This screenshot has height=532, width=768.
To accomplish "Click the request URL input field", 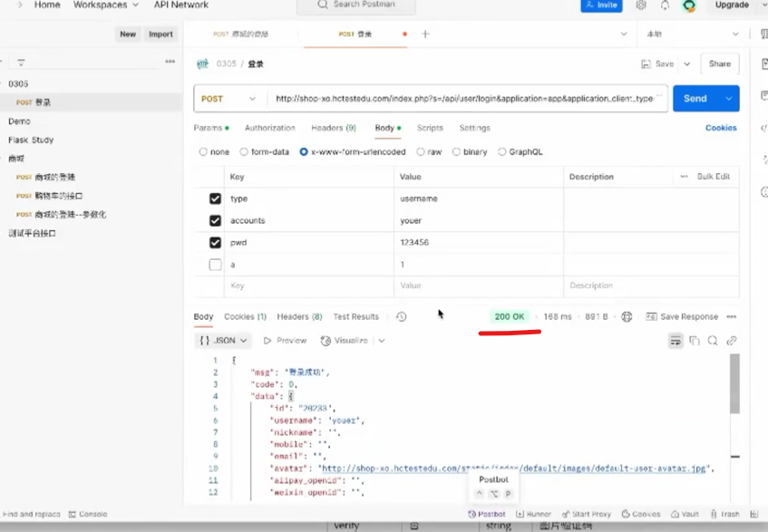I will (x=468, y=99).
